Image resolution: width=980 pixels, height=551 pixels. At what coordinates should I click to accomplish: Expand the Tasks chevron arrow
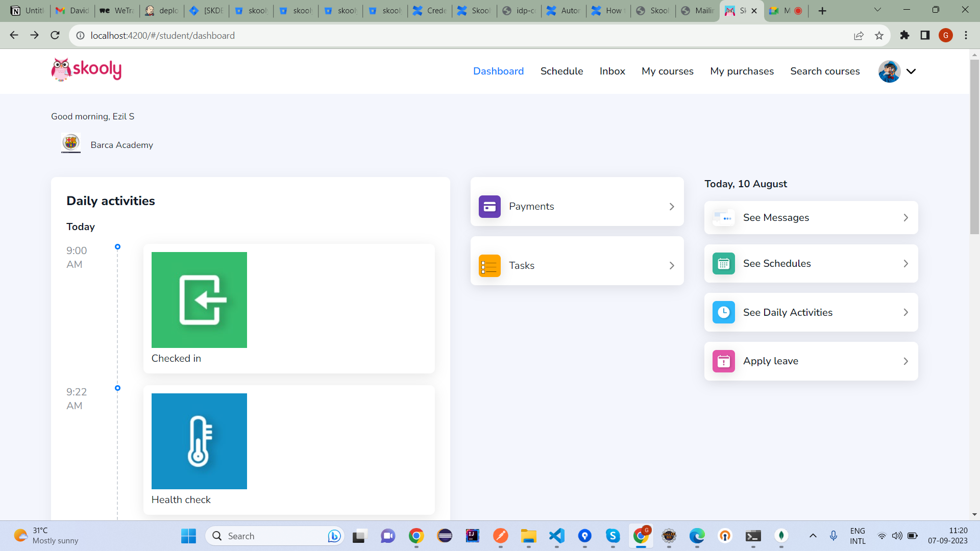point(672,266)
